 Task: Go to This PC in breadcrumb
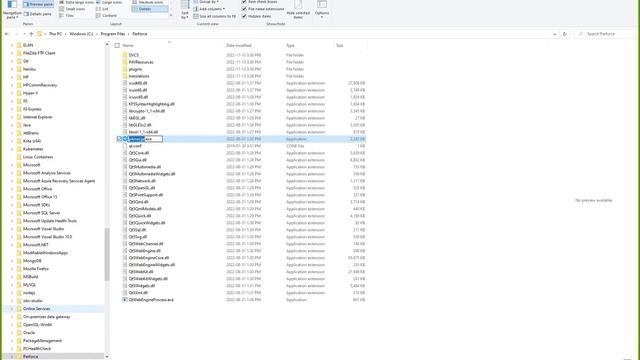coord(55,34)
